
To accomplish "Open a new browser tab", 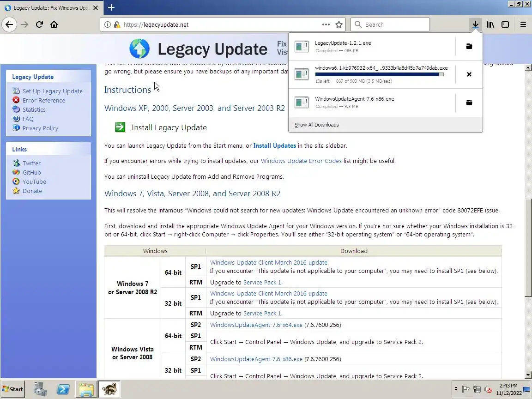I will point(111,7).
